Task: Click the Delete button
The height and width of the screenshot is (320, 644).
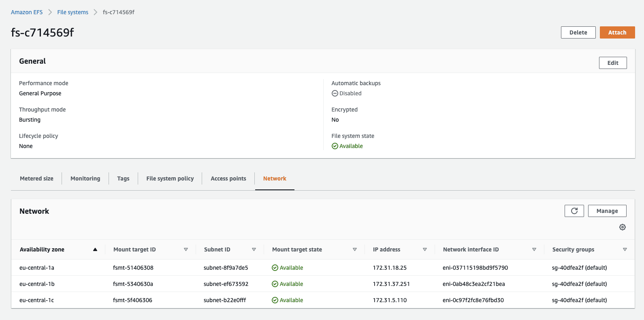Action: 578,32
